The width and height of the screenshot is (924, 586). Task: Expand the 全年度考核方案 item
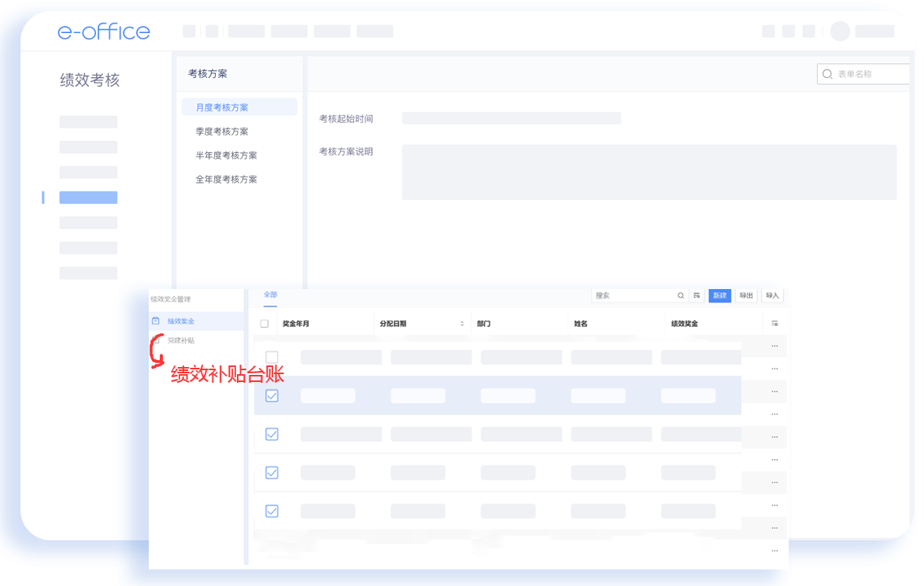[x=227, y=180]
